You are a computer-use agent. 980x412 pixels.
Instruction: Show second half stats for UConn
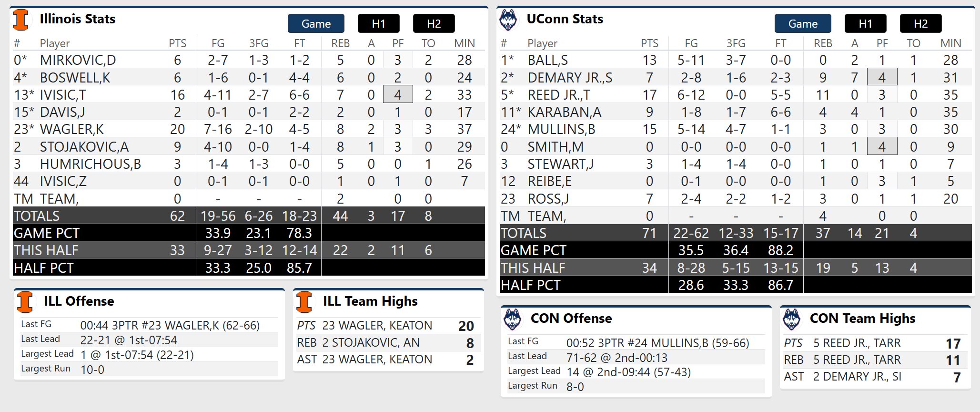click(x=920, y=24)
